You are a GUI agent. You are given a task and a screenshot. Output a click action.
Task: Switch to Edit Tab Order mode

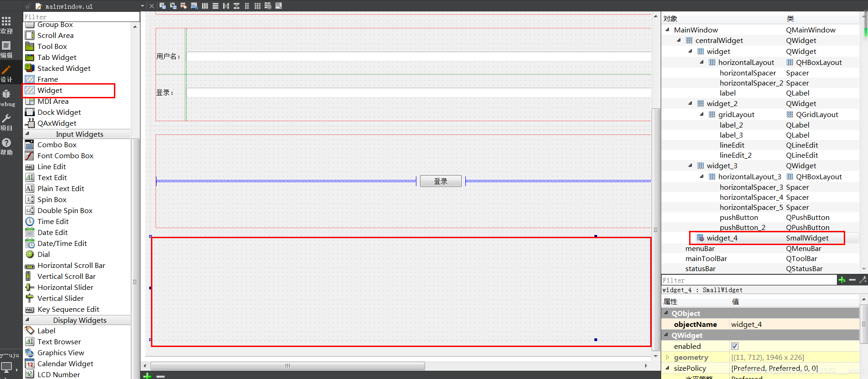pyautogui.click(x=194, y=6)
